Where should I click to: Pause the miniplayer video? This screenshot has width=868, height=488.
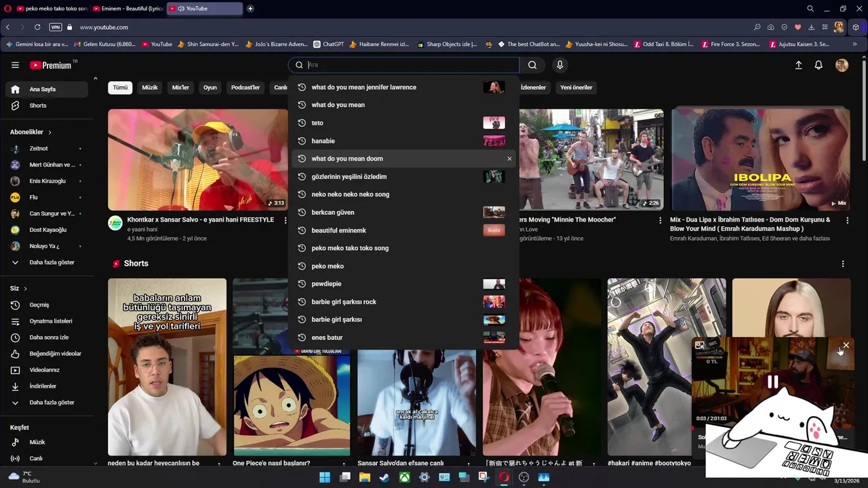[772, 382]
